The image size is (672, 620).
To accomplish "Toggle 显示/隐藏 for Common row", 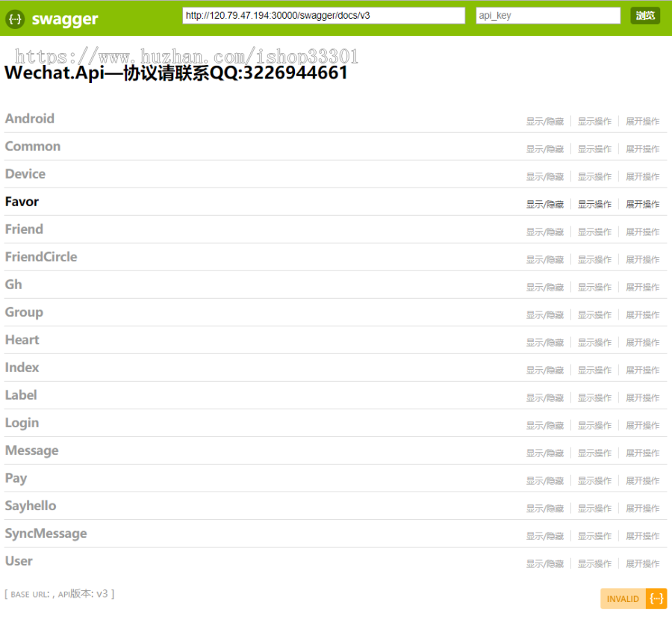I will (x=545, y=149).
